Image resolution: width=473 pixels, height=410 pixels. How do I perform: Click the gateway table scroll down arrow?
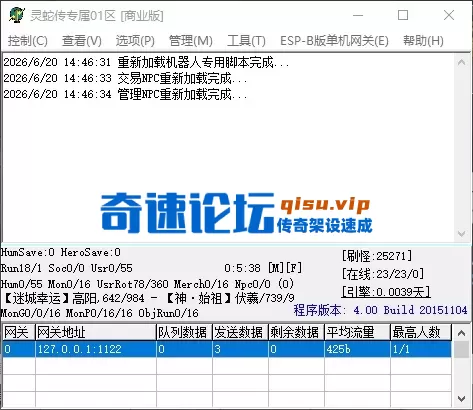(x=462, y=399)
